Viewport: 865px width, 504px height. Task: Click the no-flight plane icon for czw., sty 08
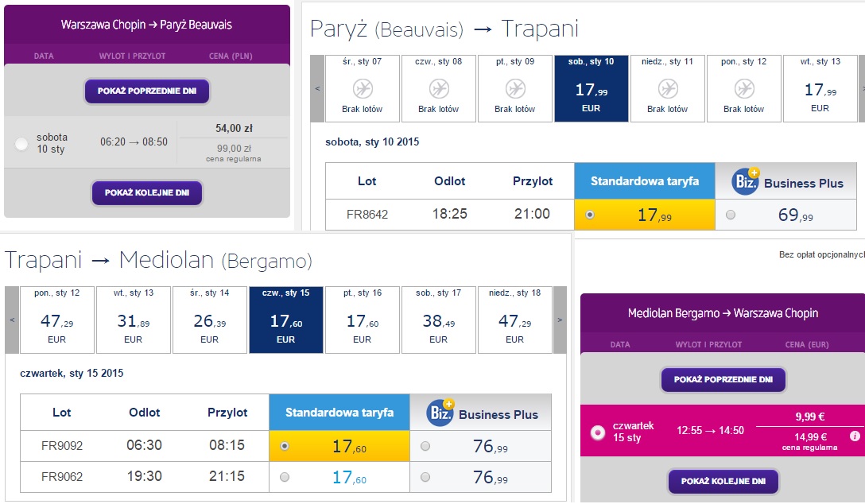coord(439,88)
